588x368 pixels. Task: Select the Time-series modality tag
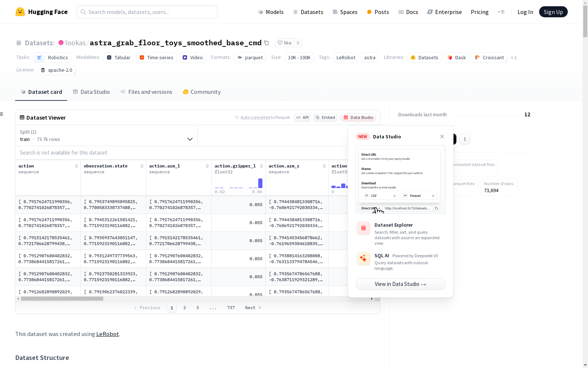coord(156,57)
